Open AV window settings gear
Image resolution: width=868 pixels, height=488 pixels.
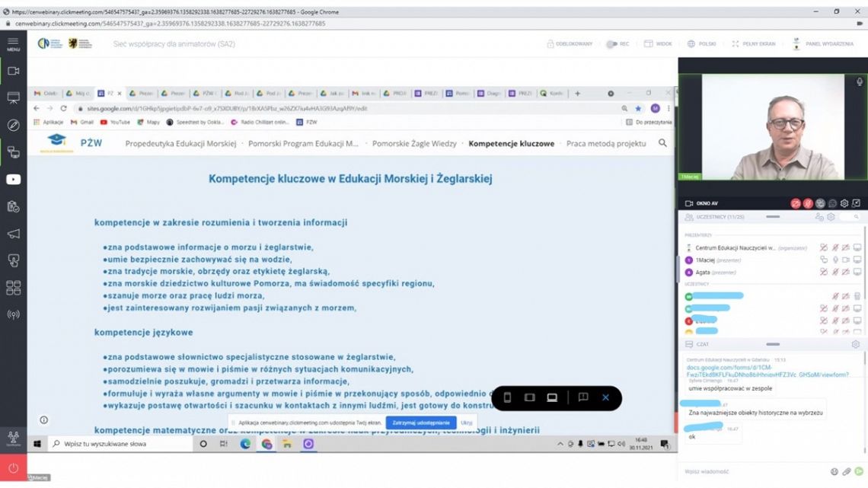click(844, 203)
